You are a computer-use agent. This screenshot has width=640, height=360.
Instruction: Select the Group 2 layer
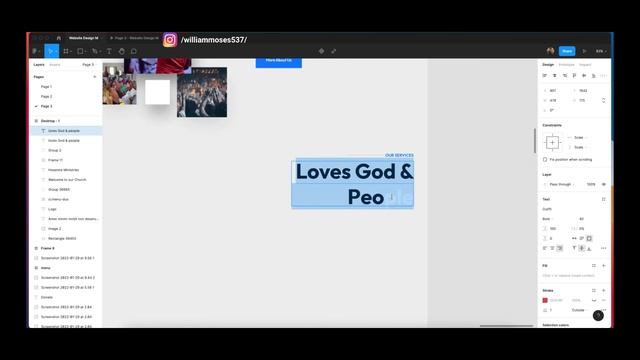click(x=55, y=150)
